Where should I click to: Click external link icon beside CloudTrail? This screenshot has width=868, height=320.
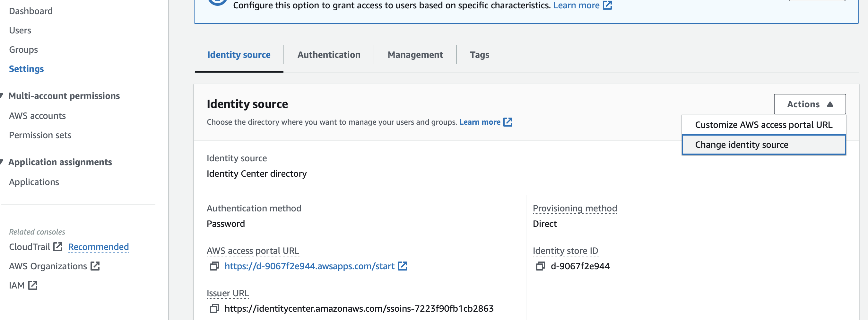tap(58, 247)
